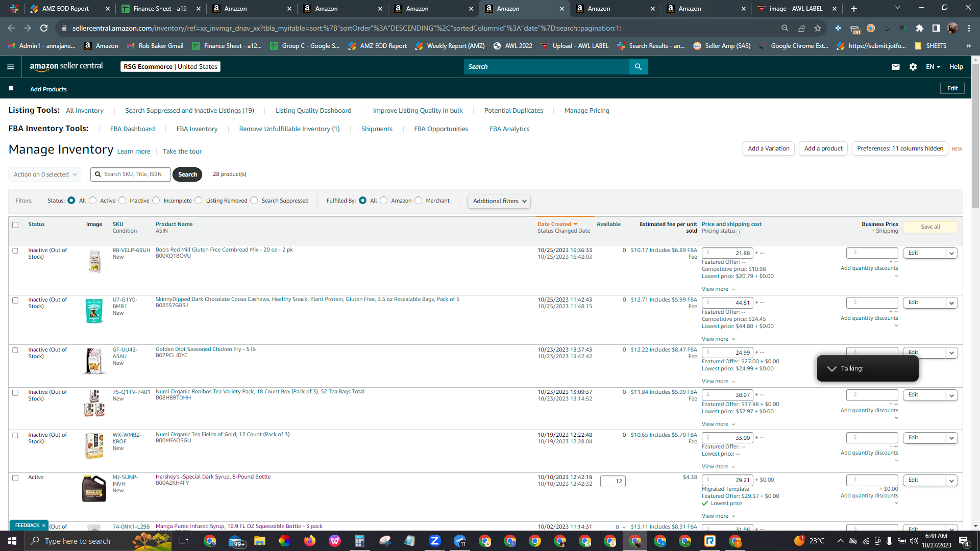Click the Seller Central search magnifier button
This screenshot has height=551, width=980.
(x=638, y=67)
